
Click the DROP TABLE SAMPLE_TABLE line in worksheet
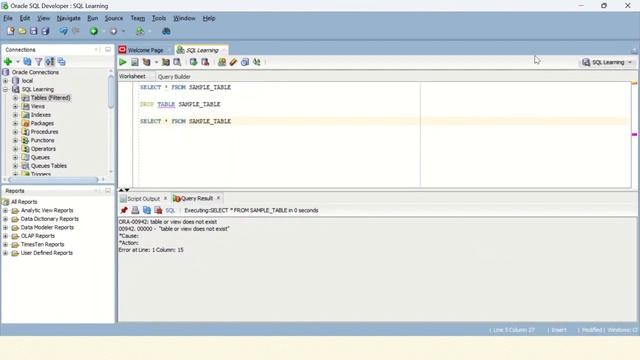click(x=180, y=104)
